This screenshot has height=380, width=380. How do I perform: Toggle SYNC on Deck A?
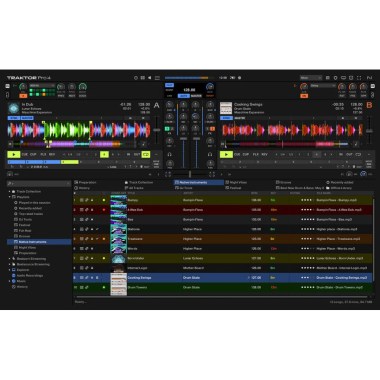point(14,118)
